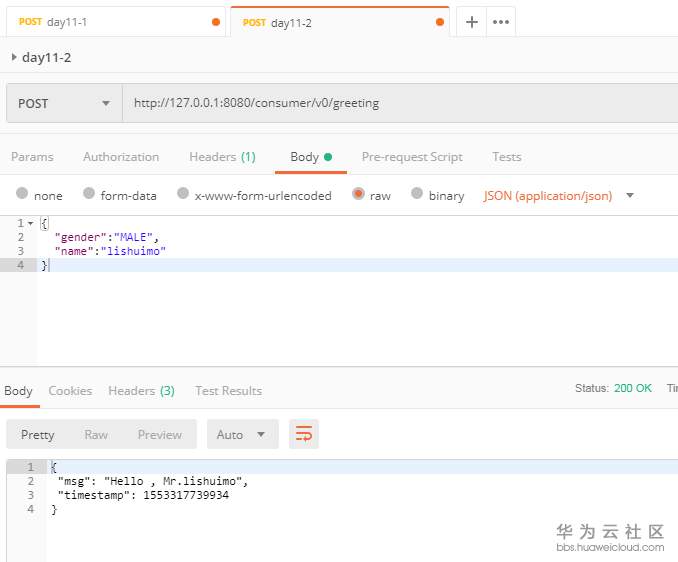
Task: Open the Tests tab
Action: 507,157
